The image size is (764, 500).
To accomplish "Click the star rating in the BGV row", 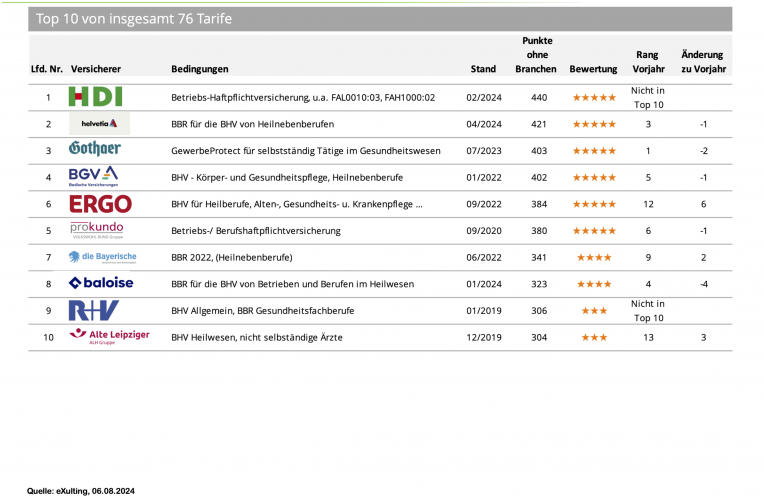I will click(594, 177).
